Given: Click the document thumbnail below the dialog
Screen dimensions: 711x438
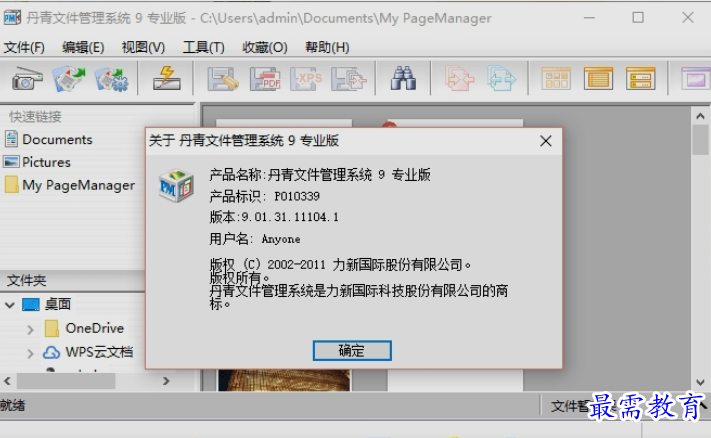Looking at the screenshot, I should click(284, 380).
